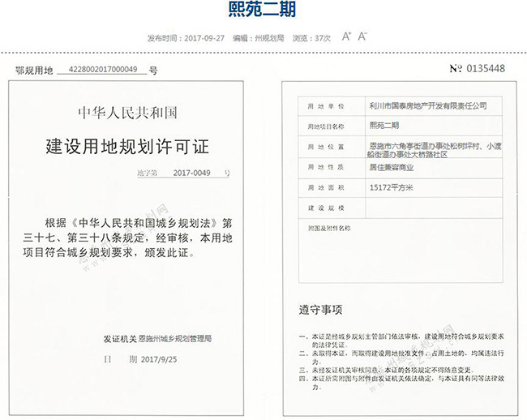Click issuing authority 恩施州城乡规划管理局
The image size is (527, 420).
pyautogui.click(x=175, y=339)
